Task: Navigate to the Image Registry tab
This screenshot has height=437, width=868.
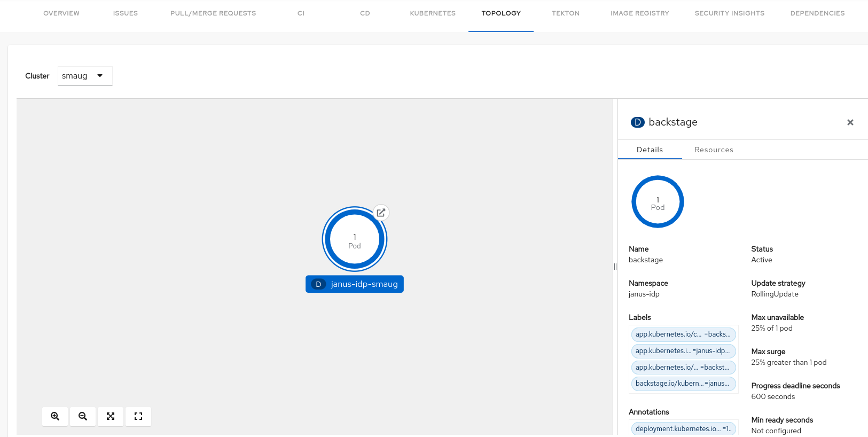Action: coord(639,13)
